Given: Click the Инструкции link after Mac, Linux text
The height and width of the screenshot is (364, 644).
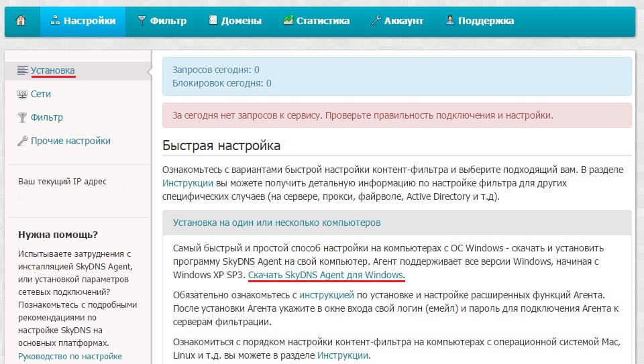Looking at the screenshot, I should tap(343, 355).
